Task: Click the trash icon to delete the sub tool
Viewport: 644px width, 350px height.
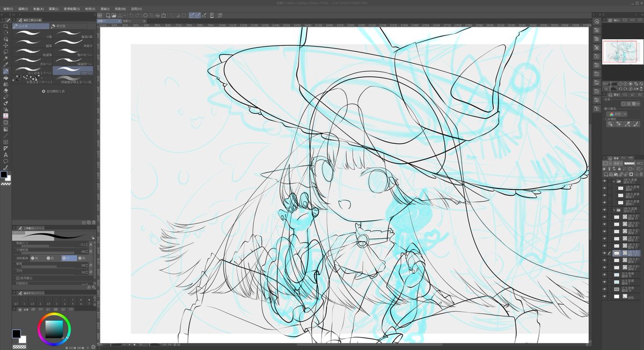Action: [94, 222]
